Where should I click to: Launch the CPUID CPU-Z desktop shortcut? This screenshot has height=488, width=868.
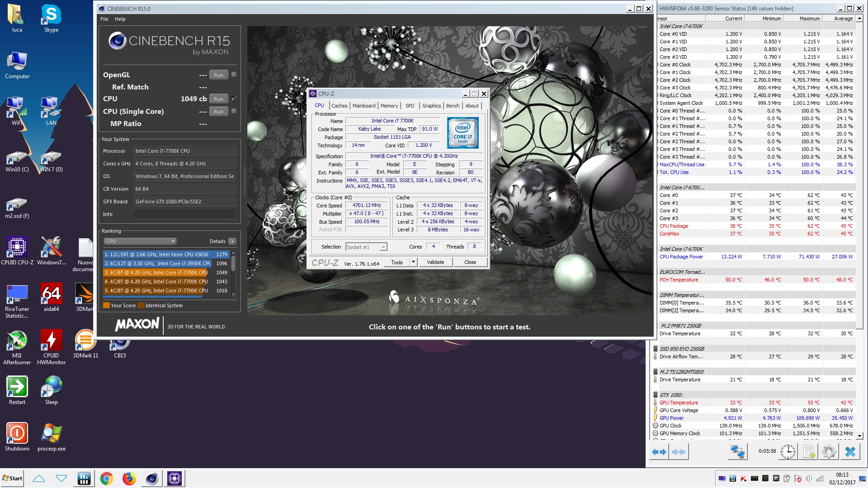pyautogui.click(x=17, y=250)
